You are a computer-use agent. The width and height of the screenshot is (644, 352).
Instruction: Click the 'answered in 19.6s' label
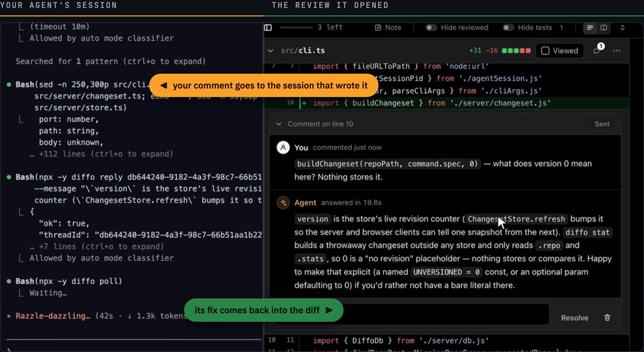click(351, 203)
